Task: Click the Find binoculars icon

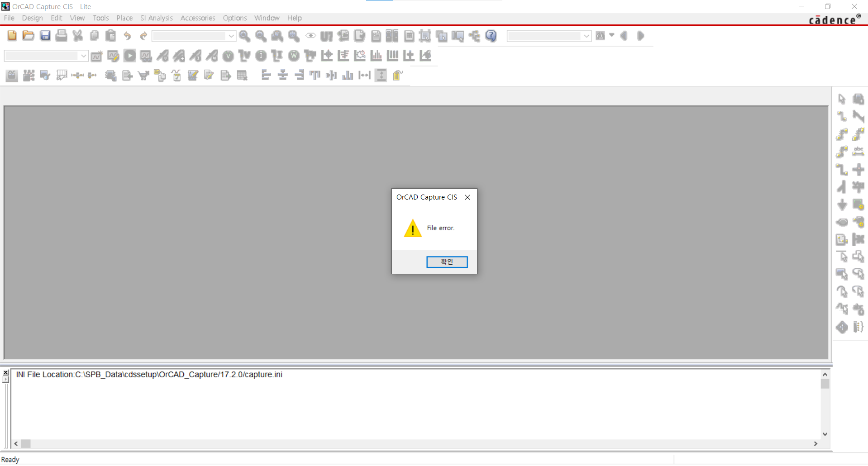Action: tap(601, 36)
